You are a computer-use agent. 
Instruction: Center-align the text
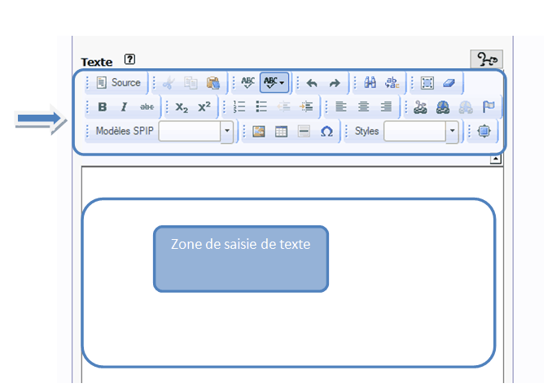click(364, 107)
